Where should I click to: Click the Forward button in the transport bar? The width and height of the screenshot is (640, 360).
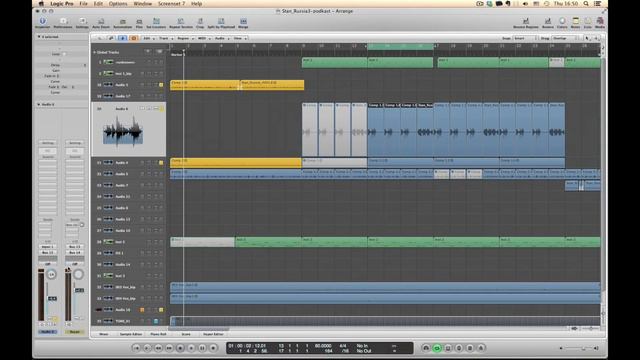click(x=169, y=348)
